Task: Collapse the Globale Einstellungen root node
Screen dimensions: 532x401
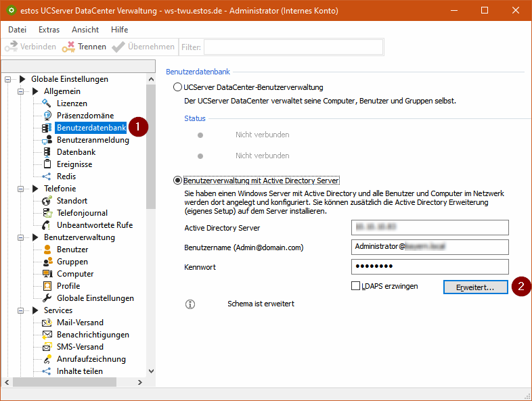Action: pyautogui.click(x=8, y=79)
